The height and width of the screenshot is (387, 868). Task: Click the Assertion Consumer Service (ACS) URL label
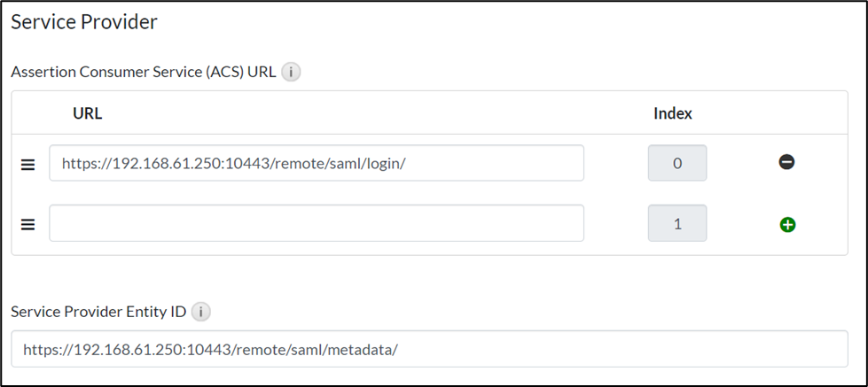pos(143,73)
